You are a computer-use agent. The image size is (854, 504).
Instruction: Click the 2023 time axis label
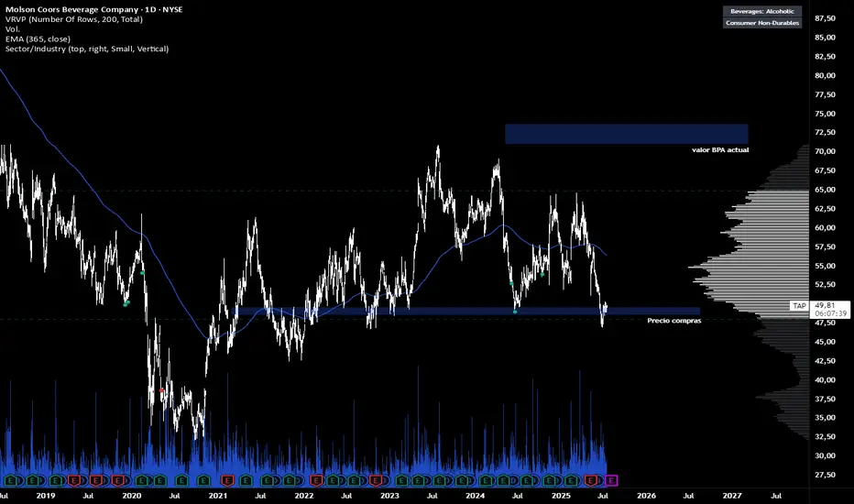click(x=389, y=496)
